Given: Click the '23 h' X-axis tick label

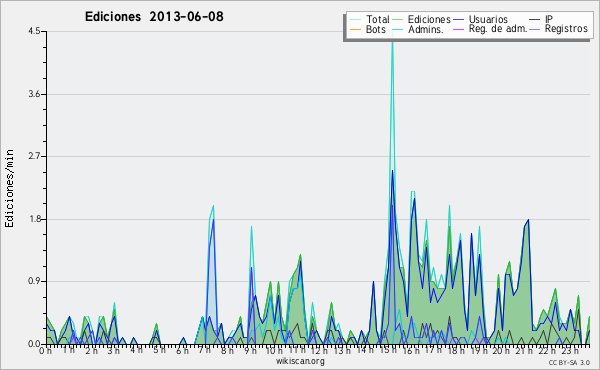Looking at the screenshot, I should point(569,351).
